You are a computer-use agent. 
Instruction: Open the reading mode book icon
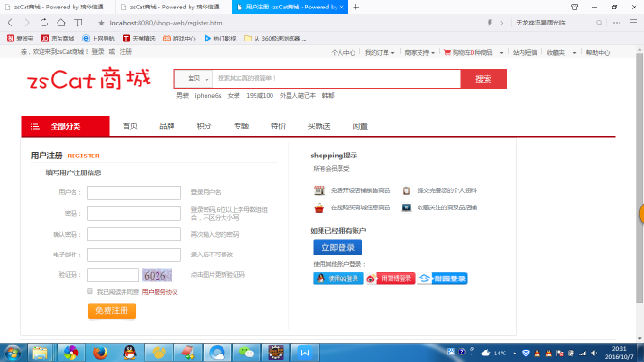pos(77,23)
